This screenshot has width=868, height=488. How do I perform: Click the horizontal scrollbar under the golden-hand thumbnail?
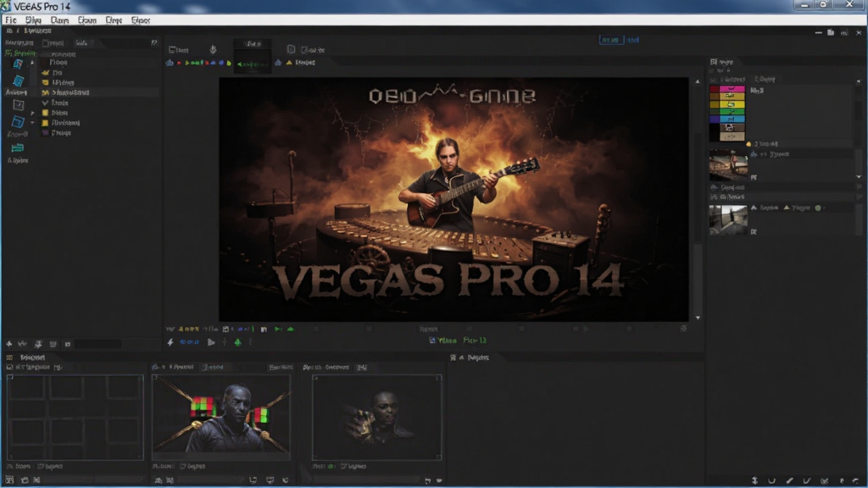(x=368, y=480)
